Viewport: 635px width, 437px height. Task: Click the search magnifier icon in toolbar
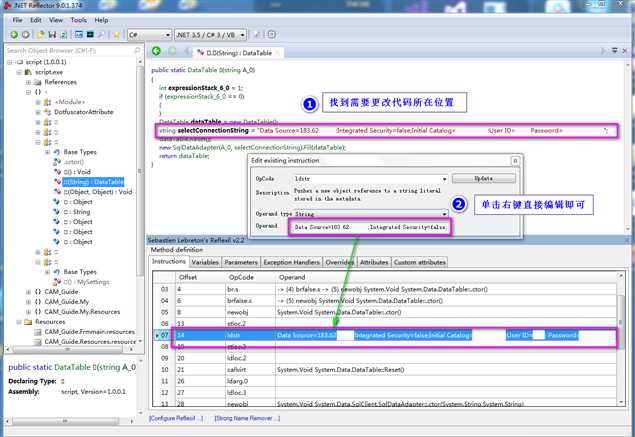(101, 35)
